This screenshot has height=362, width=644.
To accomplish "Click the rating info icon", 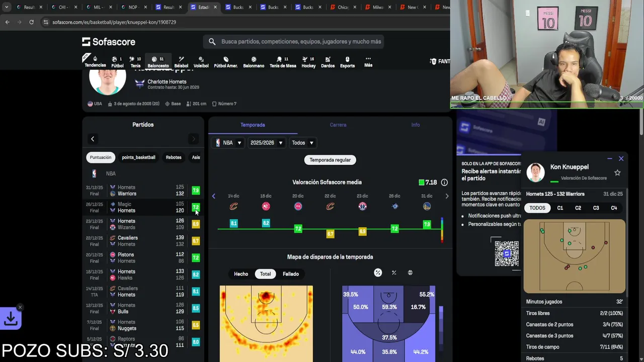I will click(444, 183).
